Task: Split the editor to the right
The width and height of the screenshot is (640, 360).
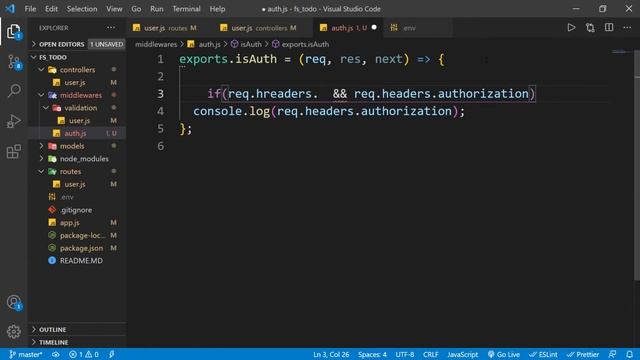Action: [x=609, y=28]
